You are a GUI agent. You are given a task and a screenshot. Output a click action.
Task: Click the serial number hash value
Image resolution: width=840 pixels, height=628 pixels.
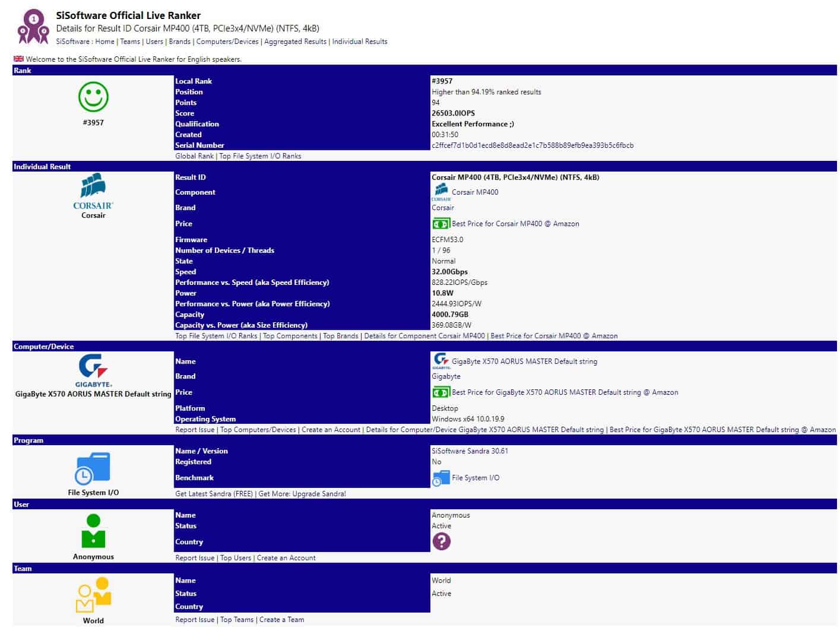532,145
